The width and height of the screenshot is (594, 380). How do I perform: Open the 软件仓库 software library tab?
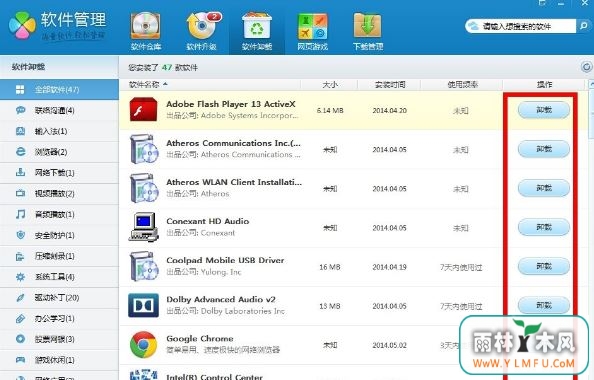coord(145,32)
